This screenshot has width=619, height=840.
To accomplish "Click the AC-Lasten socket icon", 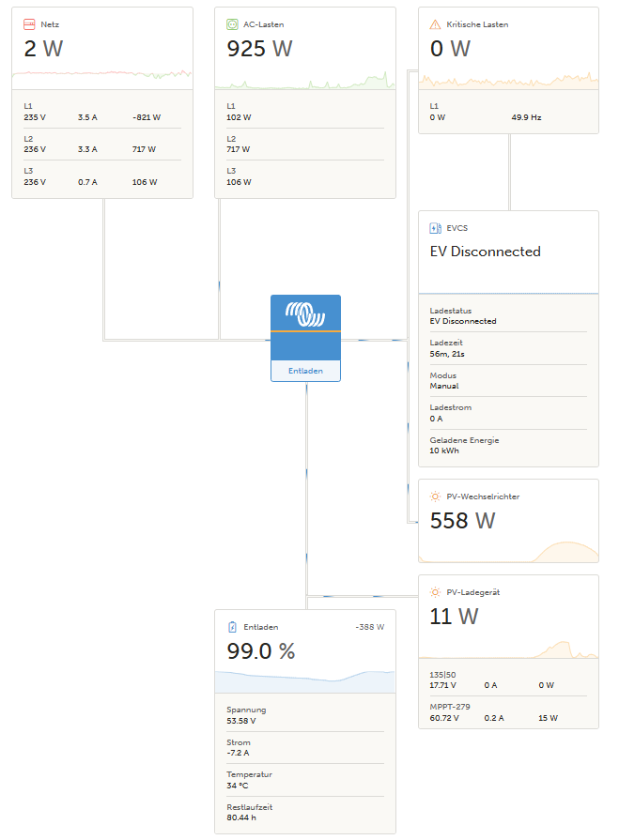I will [x=232, y=24].
